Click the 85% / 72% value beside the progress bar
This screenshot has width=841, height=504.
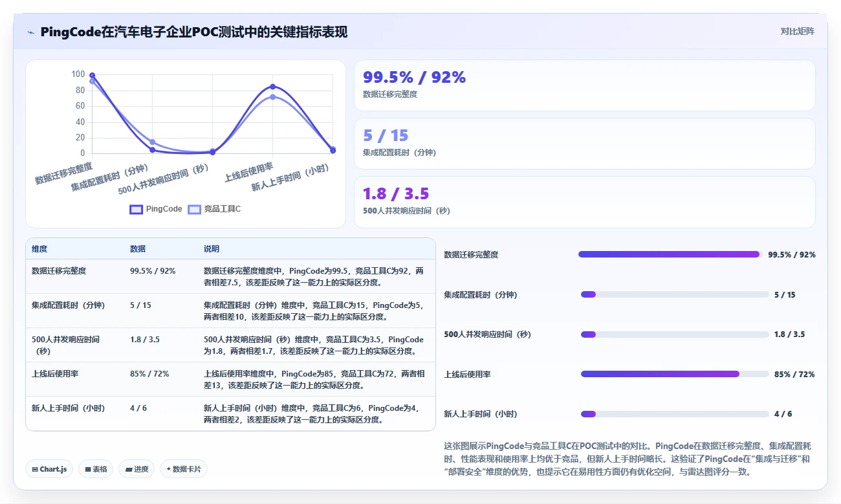[x=794, y=374]
